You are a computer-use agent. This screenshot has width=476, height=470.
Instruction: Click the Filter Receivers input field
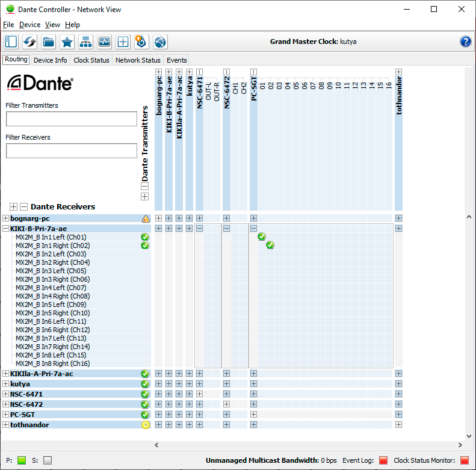click(72, 150)
